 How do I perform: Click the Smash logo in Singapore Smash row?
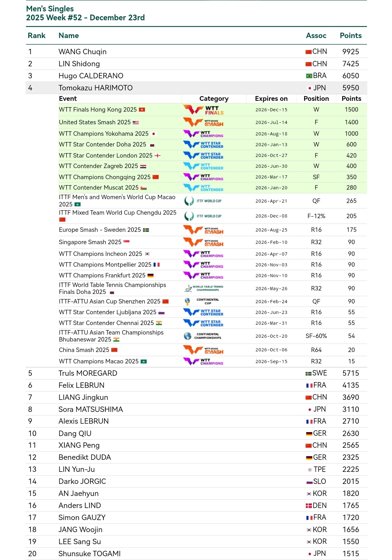tap(203, 242)
